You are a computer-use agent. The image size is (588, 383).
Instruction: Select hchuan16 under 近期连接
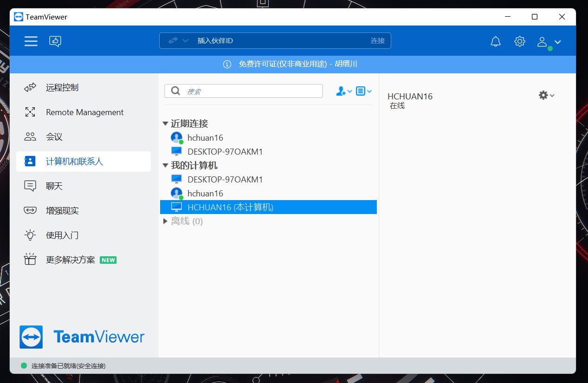click(268, 138)
